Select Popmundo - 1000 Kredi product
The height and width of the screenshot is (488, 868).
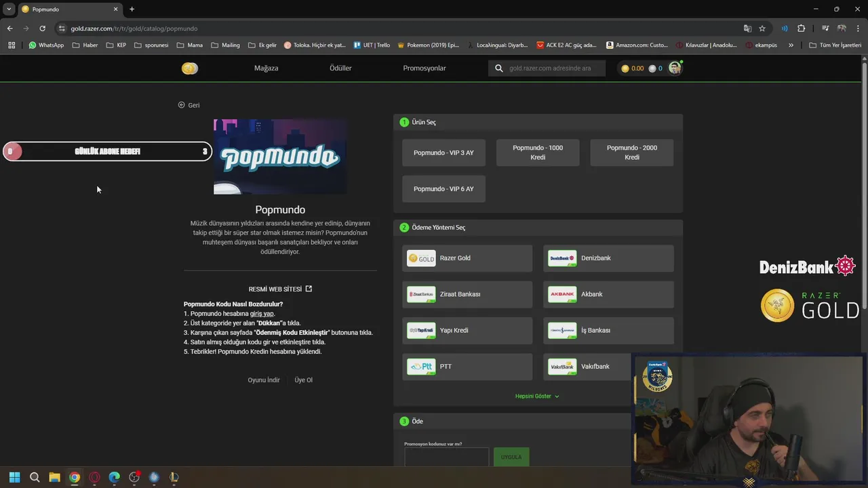538,152
